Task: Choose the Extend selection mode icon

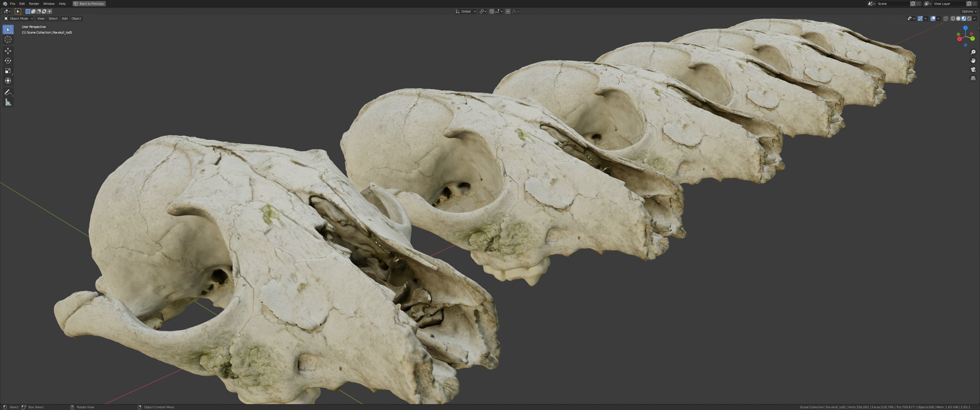Action: [33, 11]
